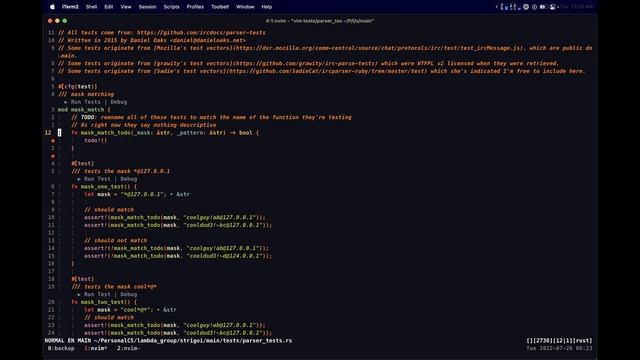Click fn mask_one_test declaration

(104, 187)
